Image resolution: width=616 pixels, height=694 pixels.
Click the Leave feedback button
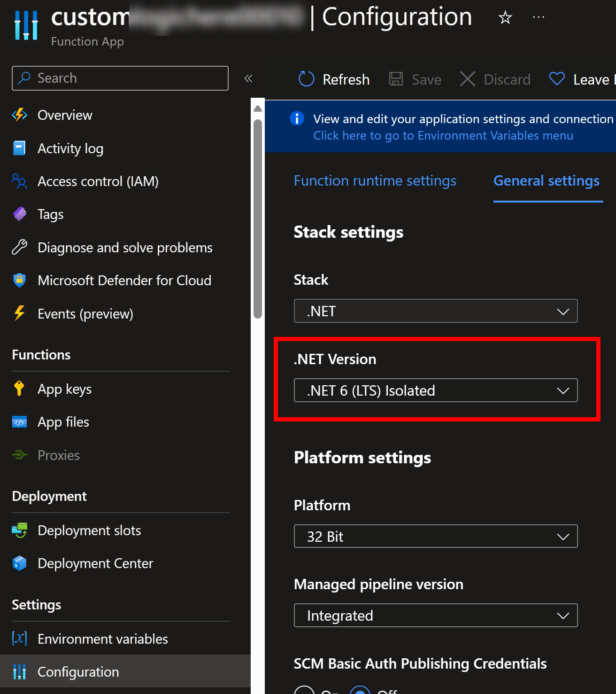tap(581, 79)
